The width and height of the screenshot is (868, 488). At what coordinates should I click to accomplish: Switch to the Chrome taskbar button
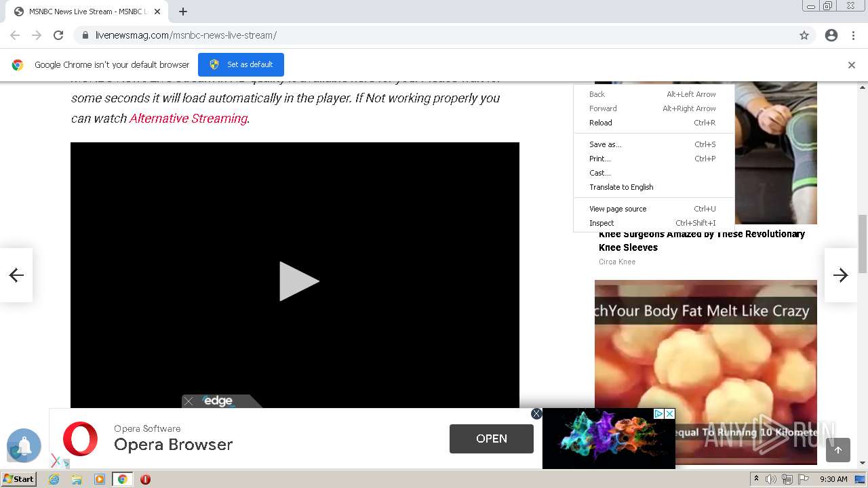pyautogui.click(x=122, y=479)
